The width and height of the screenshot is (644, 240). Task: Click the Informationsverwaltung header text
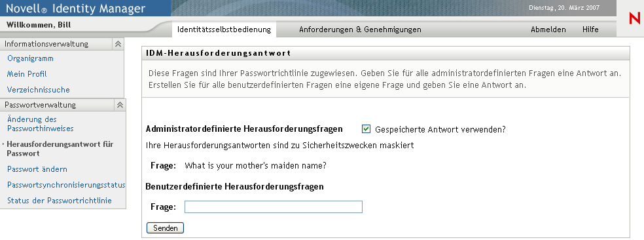tap(46, 44)
